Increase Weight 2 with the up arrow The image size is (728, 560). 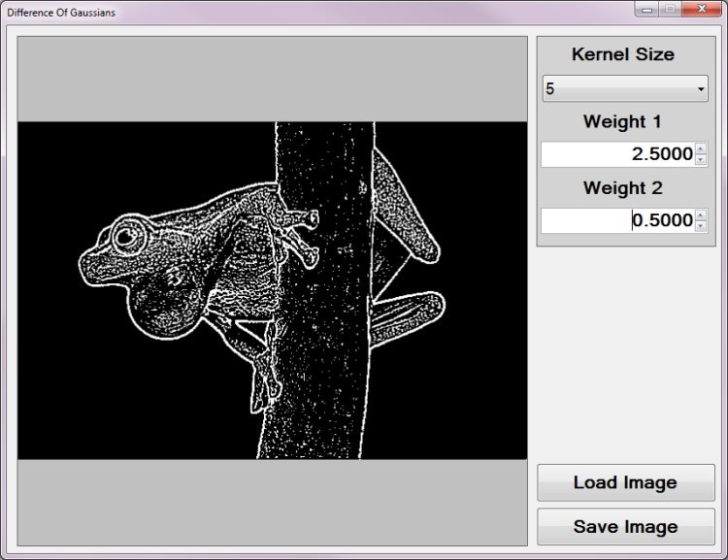(x=701, y=215)
